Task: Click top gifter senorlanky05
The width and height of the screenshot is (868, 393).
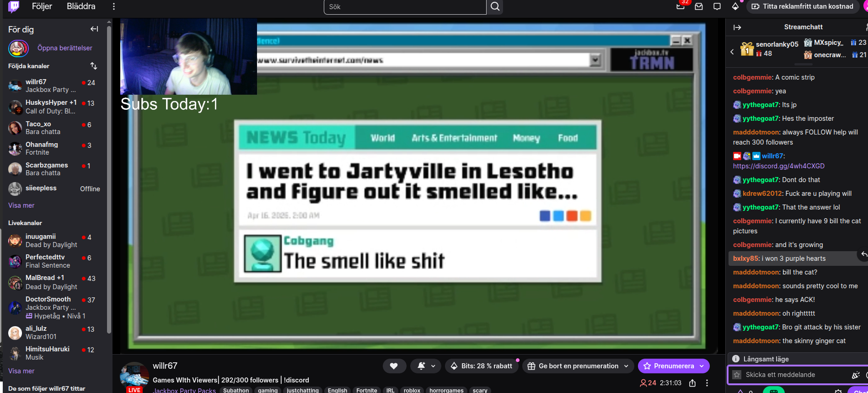Action: (x=777, y=44)
